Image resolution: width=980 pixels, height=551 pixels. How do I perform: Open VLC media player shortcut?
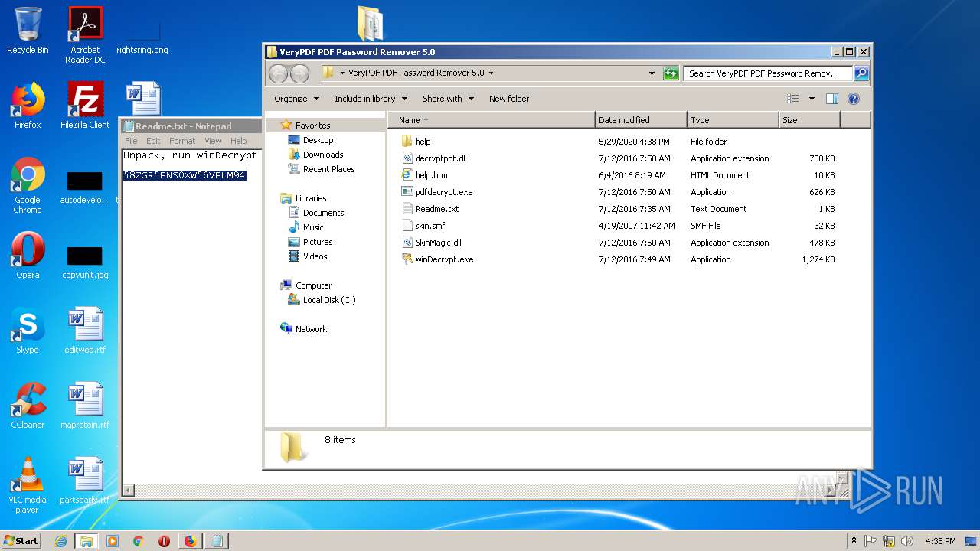pos(28,485)
